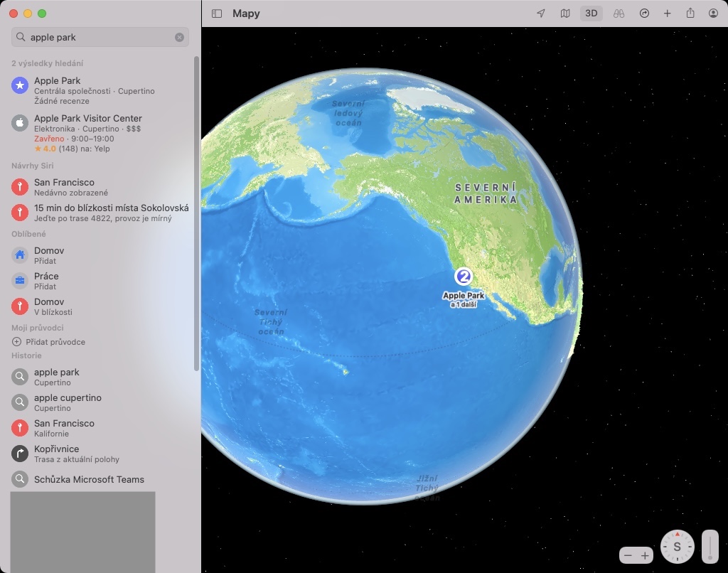Viewport: 728px width, 573px height.
Task: Open the share icon in toolbar
Action: pyautogui.click(x=690, y=13)
